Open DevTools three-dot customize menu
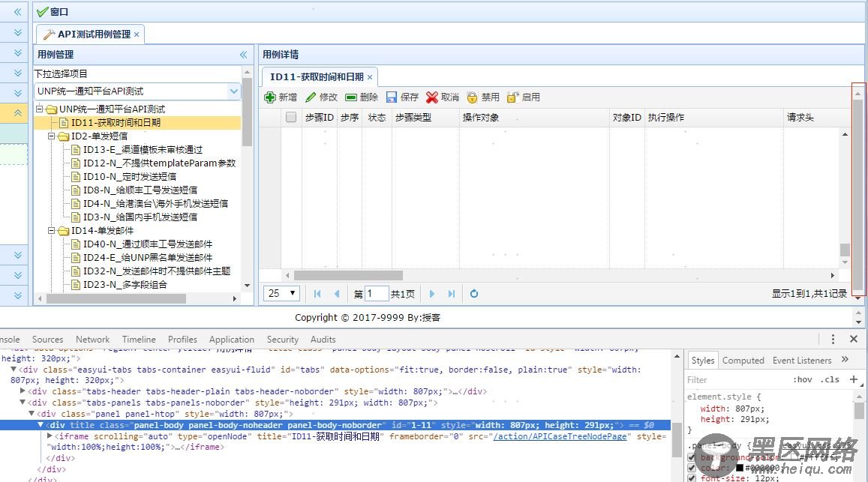The image size is (868, 482). [833, 340]
